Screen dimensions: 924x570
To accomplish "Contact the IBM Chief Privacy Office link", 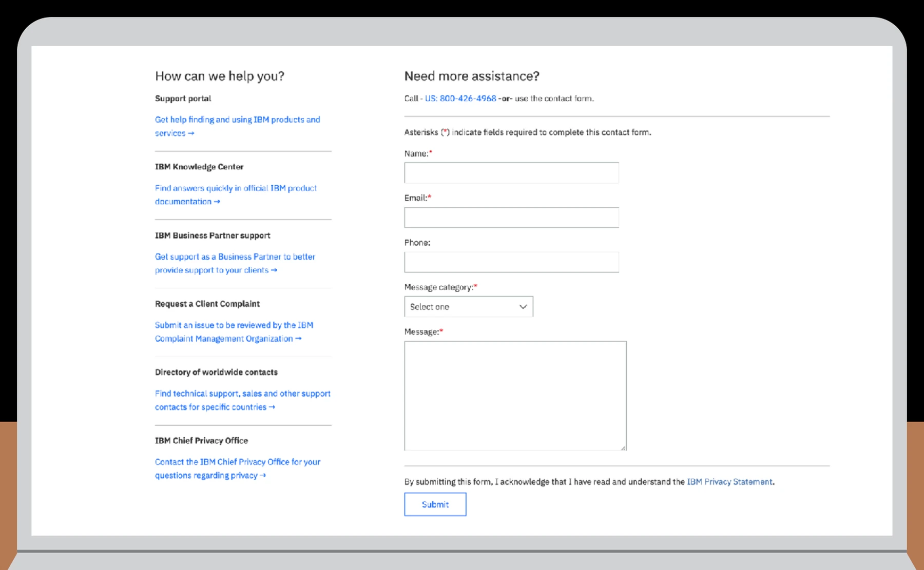I will click(x=237, y=468).
